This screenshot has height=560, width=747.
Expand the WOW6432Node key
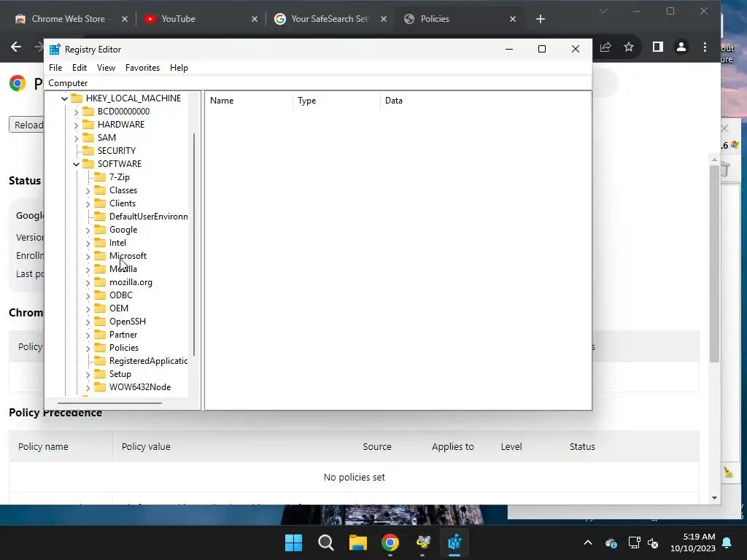click(x=88, y=388)
